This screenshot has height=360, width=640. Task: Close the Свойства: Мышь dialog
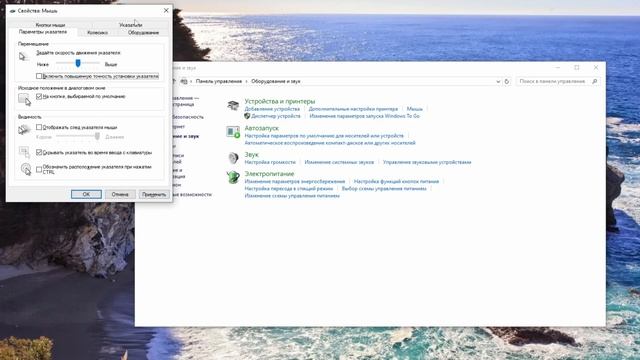click(x=166, y=11)
